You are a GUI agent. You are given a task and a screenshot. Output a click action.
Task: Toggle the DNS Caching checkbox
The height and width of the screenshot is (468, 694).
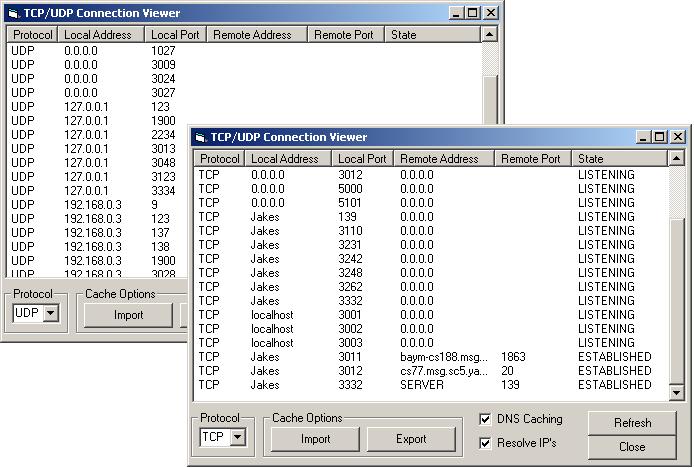(485, 420)
